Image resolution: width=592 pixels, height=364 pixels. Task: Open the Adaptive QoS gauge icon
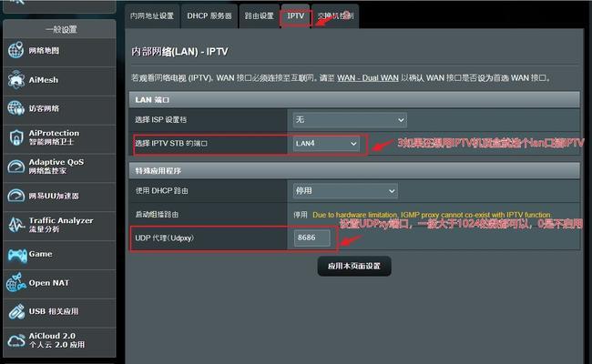click(x=16, y=167)
